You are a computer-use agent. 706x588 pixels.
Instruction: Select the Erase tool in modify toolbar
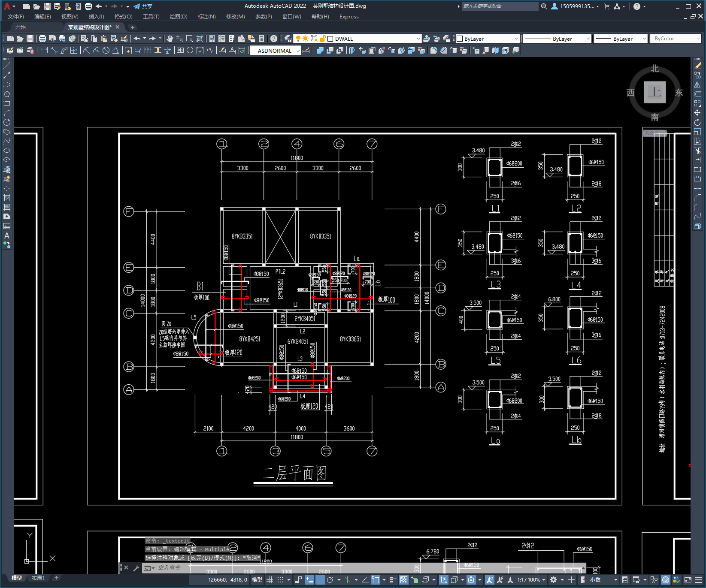(x=697, y=66)
